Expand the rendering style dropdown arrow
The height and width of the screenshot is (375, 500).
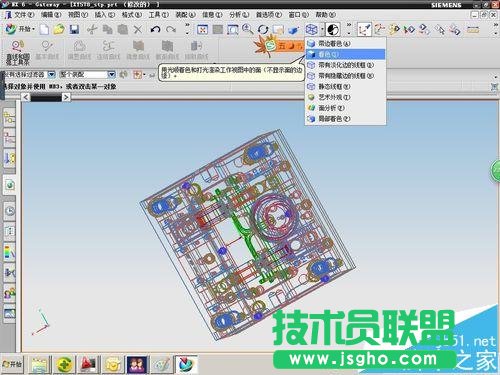(x=322, y=30)
